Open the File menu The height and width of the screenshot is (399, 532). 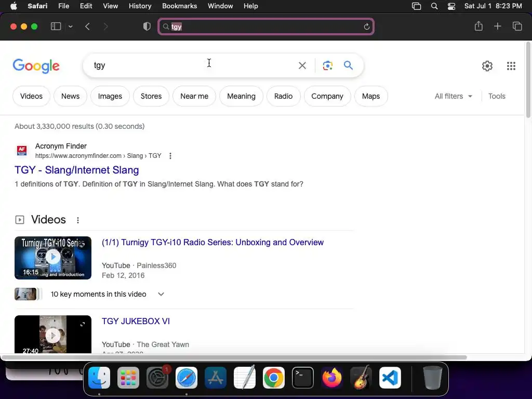(63, 6)
